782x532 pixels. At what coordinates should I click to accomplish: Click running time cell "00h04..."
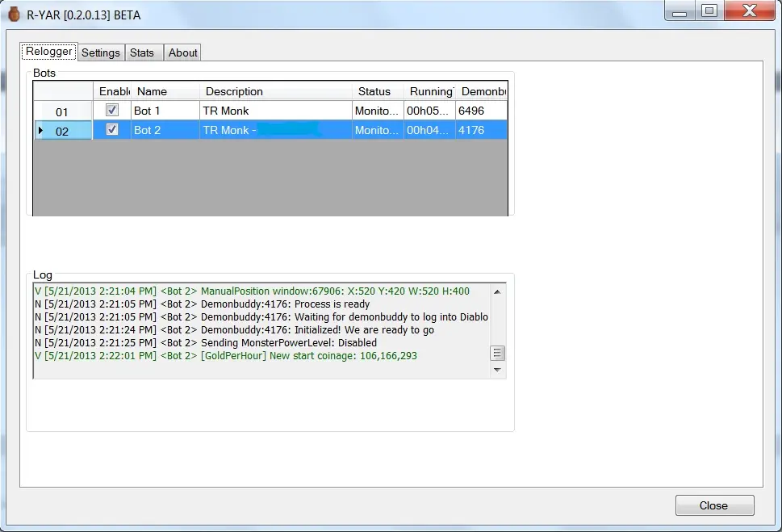(429, 130)
